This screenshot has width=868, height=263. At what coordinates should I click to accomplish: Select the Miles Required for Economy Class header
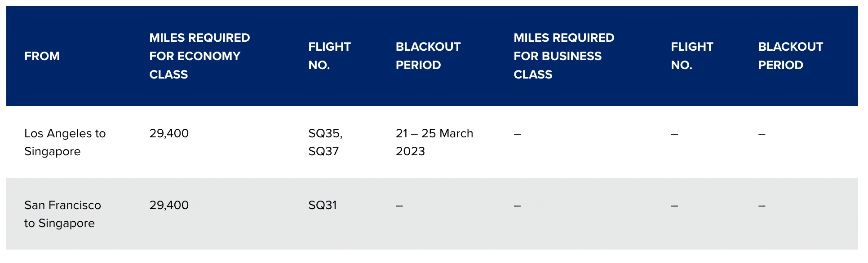pos(199,56)
